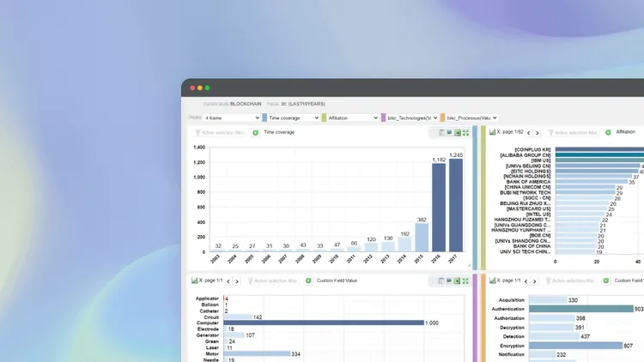Go to next page in Applicator/Balloon bar panel
Viewport: 644px width, 362px height.
pyautogui.click(x=237, y=281)
